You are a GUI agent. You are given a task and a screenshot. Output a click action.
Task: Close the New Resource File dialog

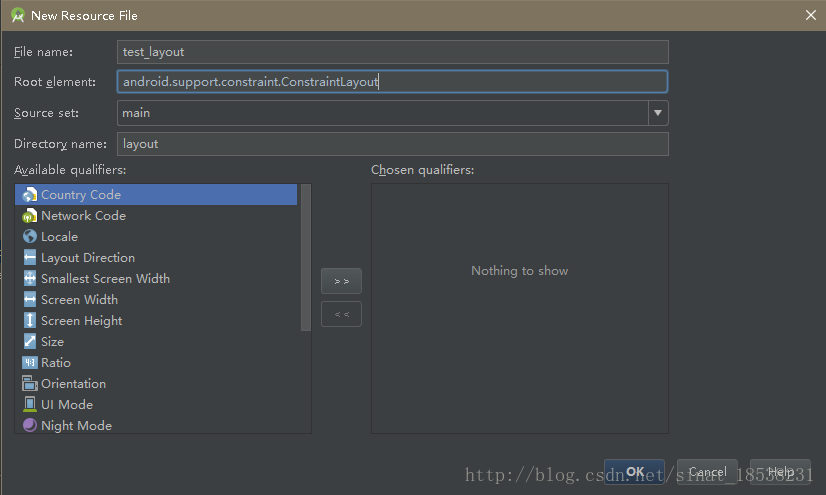[x=811, y=15]
